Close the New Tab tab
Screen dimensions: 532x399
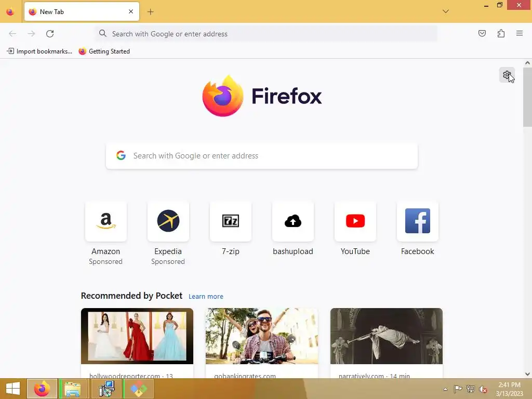click(x=131, y=11)
